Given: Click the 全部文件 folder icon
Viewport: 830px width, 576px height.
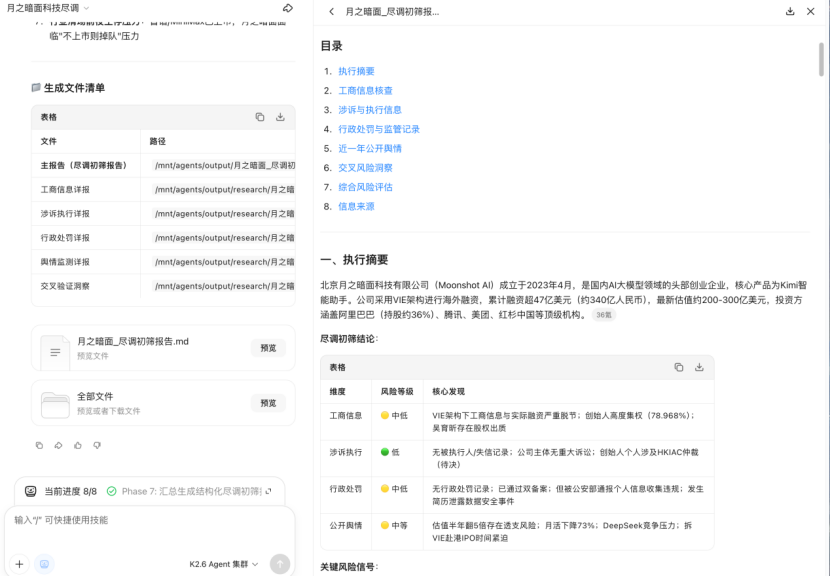Looking at the screenshot, I should 55,405.
